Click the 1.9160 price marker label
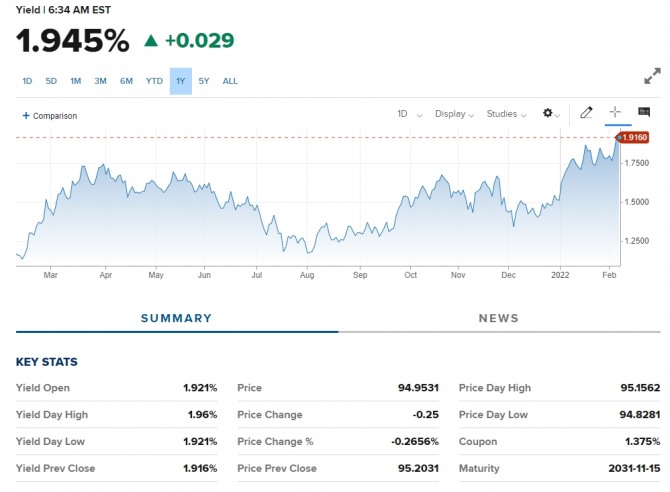This screenshot has width=670, height=492. (632, 137)
